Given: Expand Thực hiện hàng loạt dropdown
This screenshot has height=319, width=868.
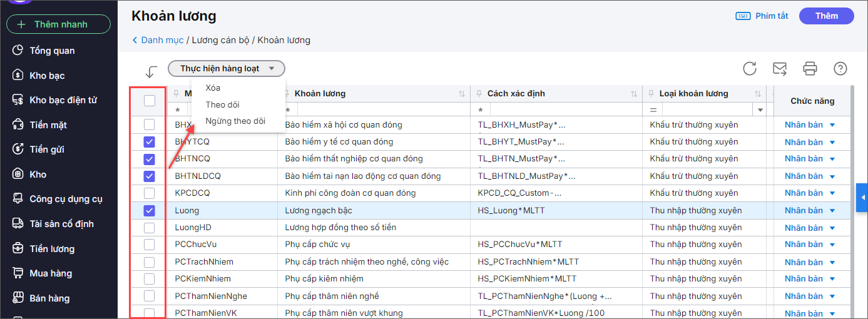Looking at the screenshot, I should click(227, 69).
